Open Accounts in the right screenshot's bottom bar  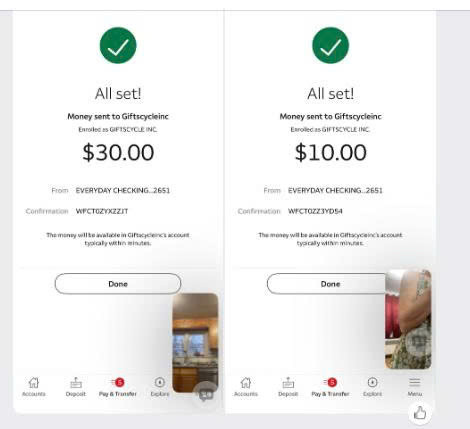(x=246, y=387)
